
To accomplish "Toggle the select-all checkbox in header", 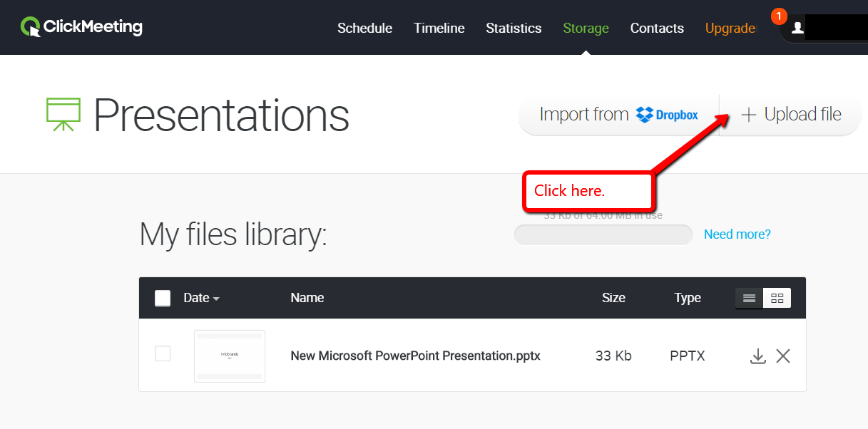I will (163, 298).
